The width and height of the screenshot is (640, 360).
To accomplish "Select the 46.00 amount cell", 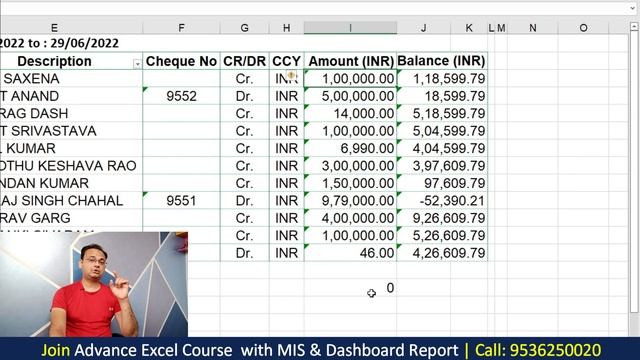I will 350,253.
